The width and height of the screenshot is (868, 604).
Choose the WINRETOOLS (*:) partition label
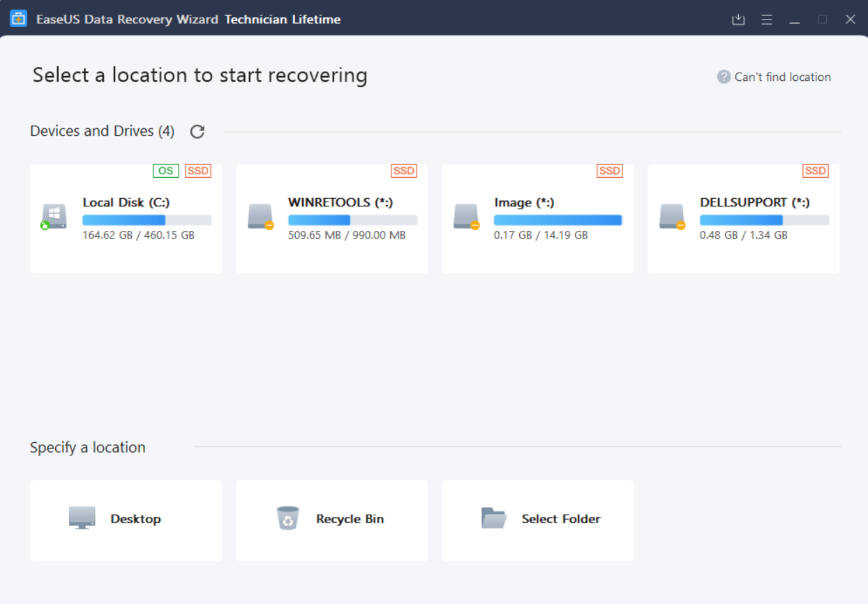tap(341, 202)
